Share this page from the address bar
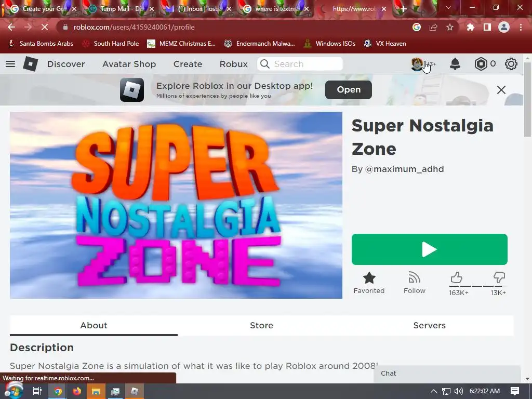Image resolution: width=532 pixels, height=399 pixels. (x=433, y=27)
